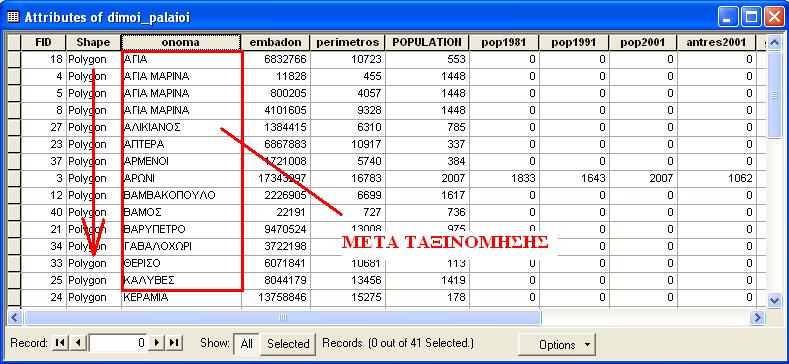The image size is (789, 364).
Task: Click the onoma cell ΓΑΒΑΛΟΧΩΡΙ
Action: click(x=181, y=247)
